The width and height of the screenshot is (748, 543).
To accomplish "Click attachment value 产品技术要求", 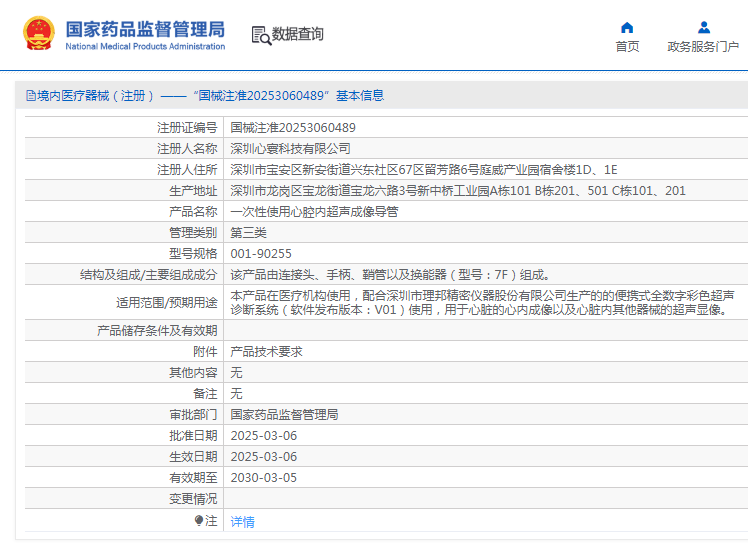I will [266, 352].
